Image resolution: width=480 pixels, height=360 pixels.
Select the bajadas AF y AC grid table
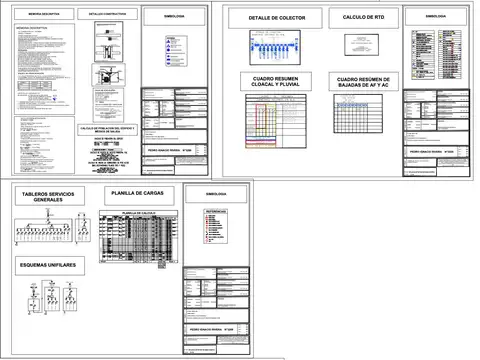(358, 114)
